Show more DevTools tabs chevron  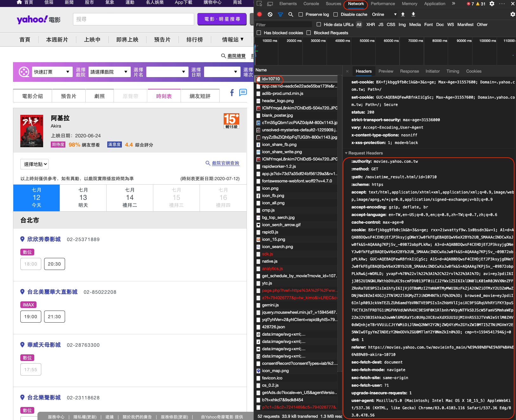tap(453, 4)
